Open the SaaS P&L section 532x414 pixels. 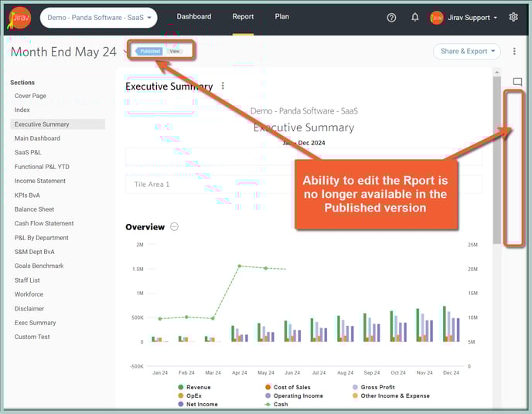click(x=28, y=152)
